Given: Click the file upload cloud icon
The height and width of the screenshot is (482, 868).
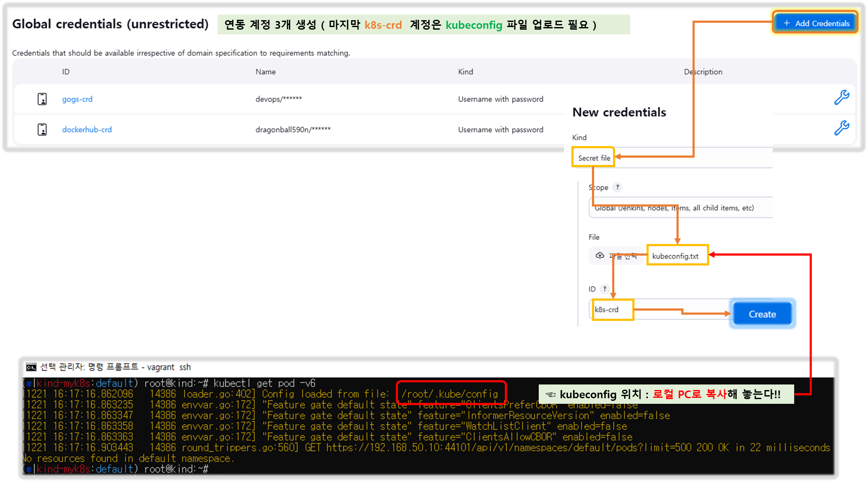Looking at the screenshot, I should point(600,256).
